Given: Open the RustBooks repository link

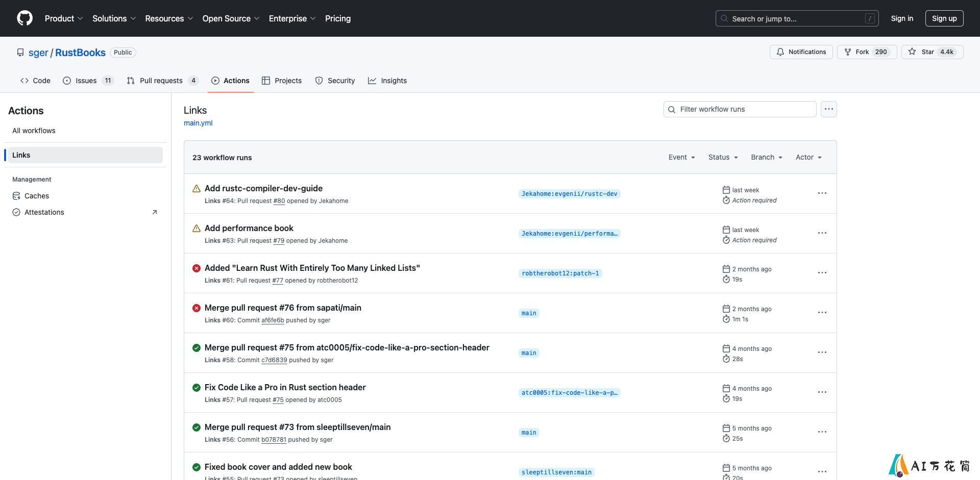Looking at the screenshot, I should click(x=80, y=53).
